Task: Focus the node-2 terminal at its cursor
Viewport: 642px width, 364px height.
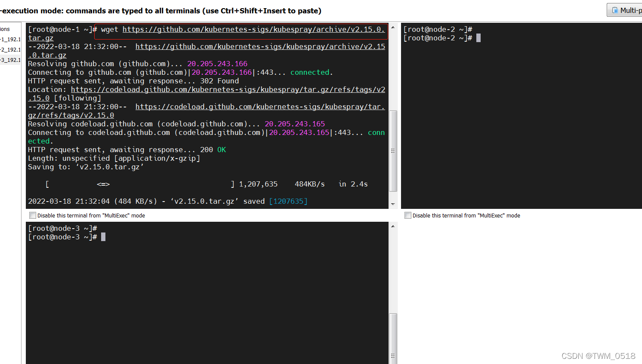Action: [478, 38]
